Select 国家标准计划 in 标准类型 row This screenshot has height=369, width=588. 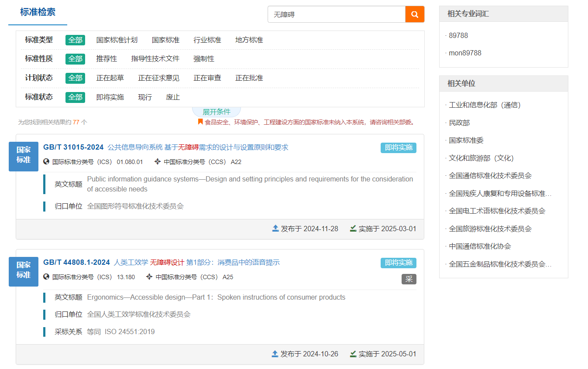117,40
